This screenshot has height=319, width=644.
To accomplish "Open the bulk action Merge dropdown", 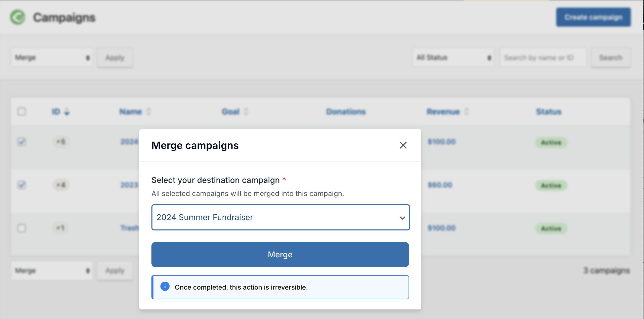I will pos(52,57).
